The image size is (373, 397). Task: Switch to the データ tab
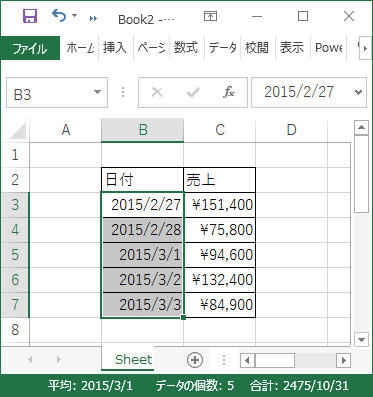222,48
